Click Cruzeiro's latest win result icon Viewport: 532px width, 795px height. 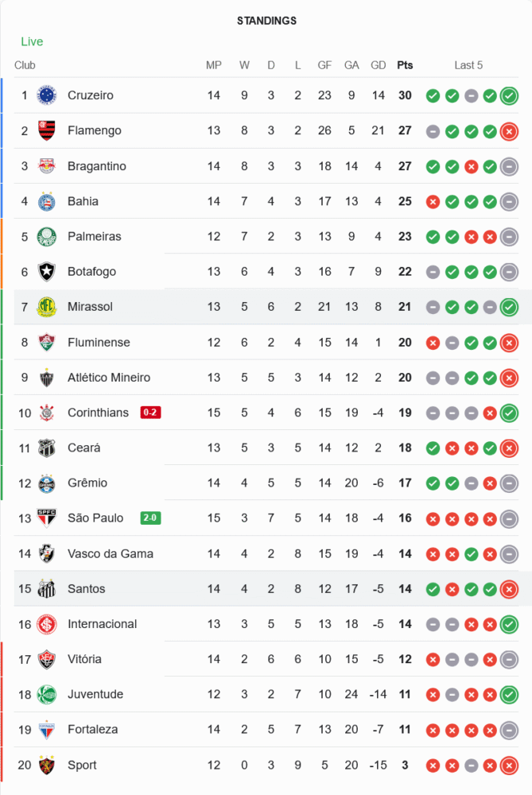509,96
